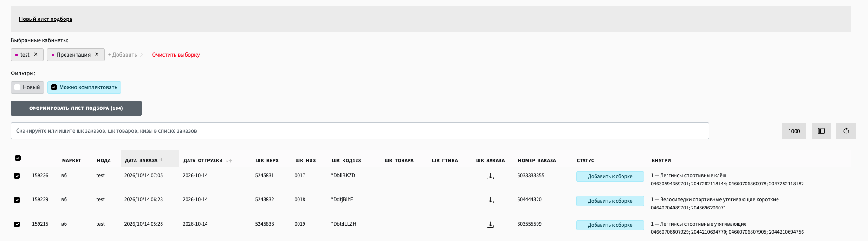Download barcode for order 604444320
The width and height of the screenshot is (868, 241).
pyautogui.click(x=490, y=201)
